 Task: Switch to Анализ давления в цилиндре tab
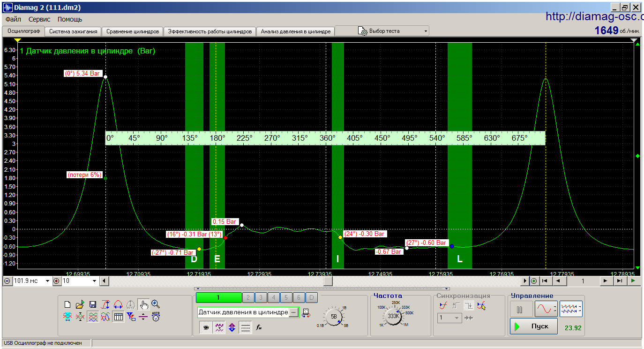(x=296, y=31)
